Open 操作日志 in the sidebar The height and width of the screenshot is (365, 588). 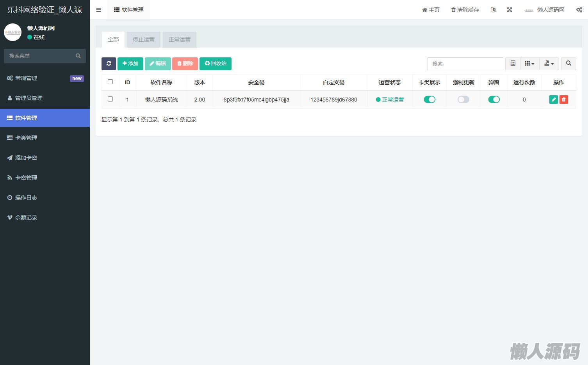(x=45, y=198)
